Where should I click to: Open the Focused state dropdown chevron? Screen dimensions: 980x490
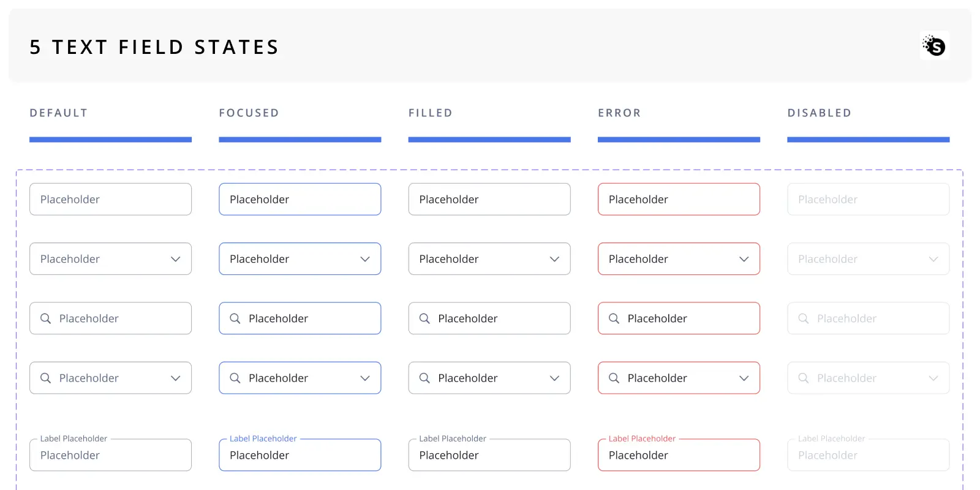point(365,259)
